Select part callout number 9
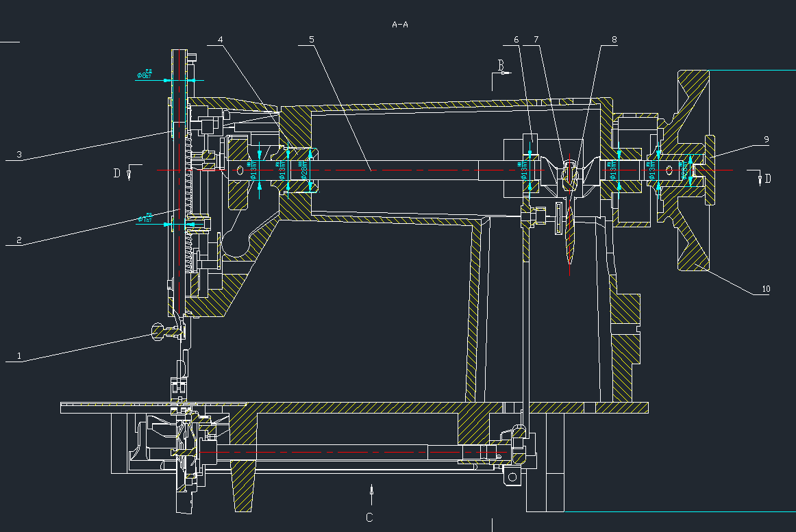Image resolution: width=796 pixels, height=532 pixels. (x=766, y=139)
